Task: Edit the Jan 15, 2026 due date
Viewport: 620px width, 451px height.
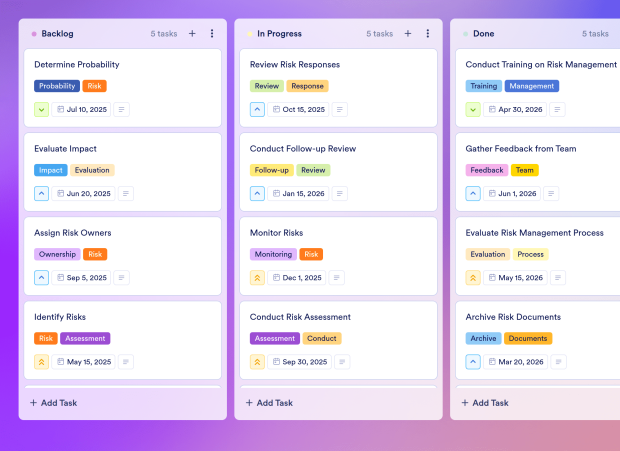Action: (298, 194)
